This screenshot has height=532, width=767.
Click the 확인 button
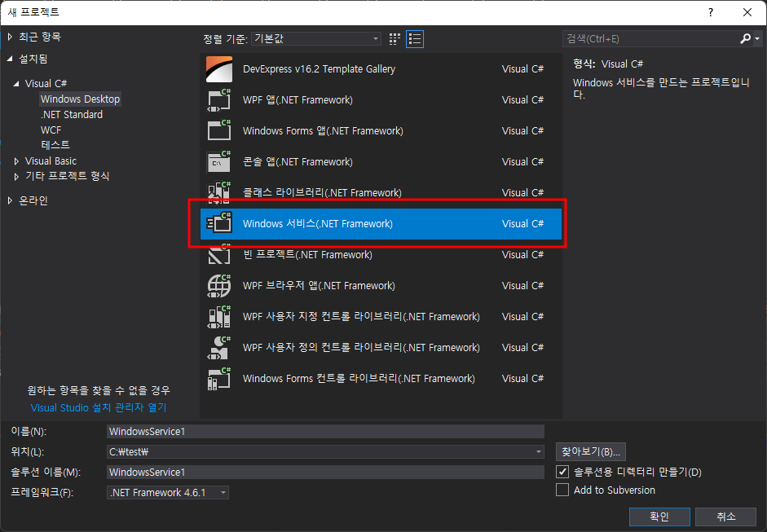[x=659, y=517]
